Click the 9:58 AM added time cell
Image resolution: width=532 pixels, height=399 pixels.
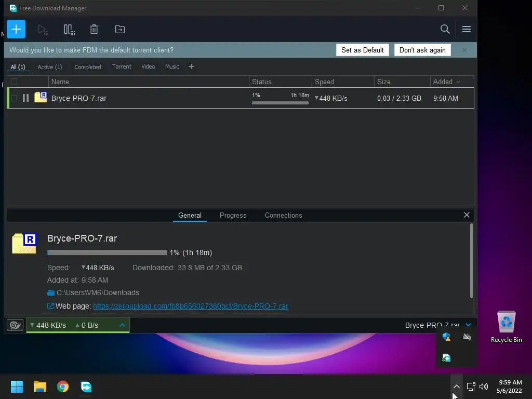click(445, 98)
